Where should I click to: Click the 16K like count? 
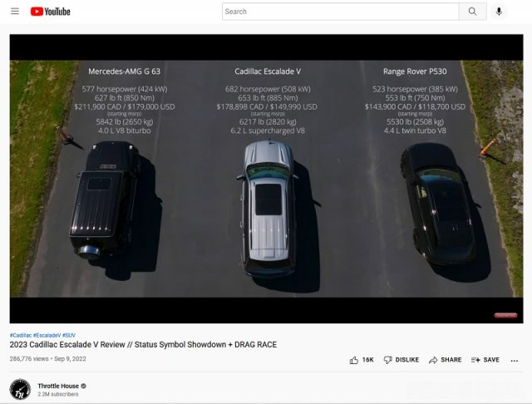pyautogui.click(x=367, y=360)
